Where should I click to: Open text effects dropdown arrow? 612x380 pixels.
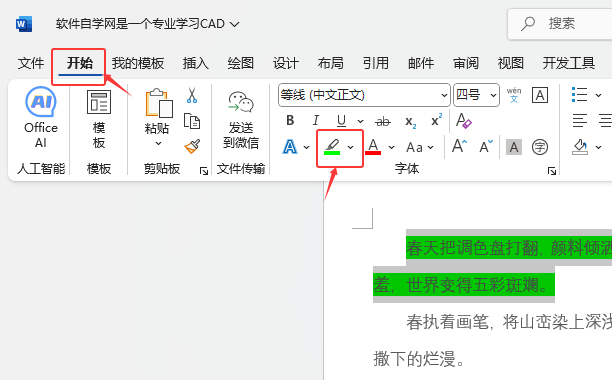(x=306, y=147)
